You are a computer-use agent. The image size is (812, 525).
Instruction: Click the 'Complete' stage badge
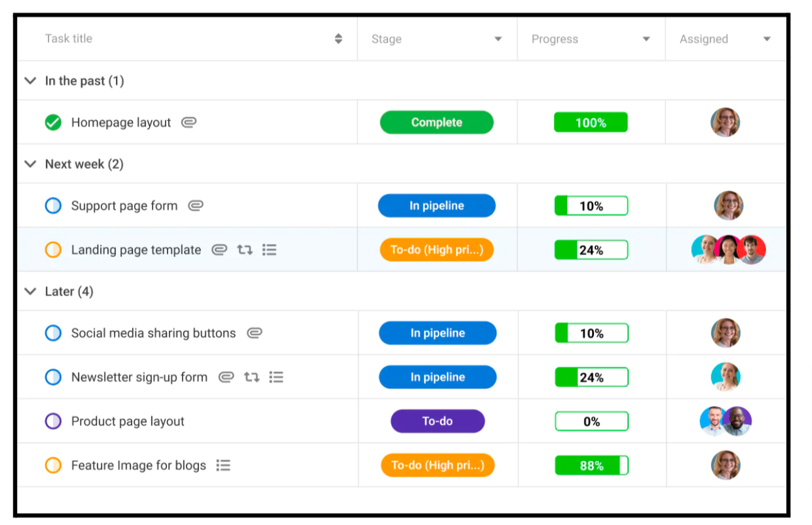(x=437, y=123)
